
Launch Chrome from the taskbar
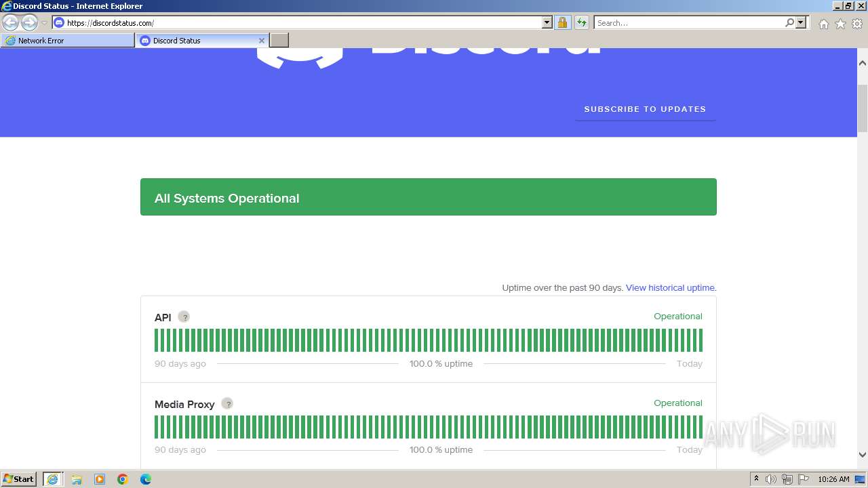[x=123, y=479]
